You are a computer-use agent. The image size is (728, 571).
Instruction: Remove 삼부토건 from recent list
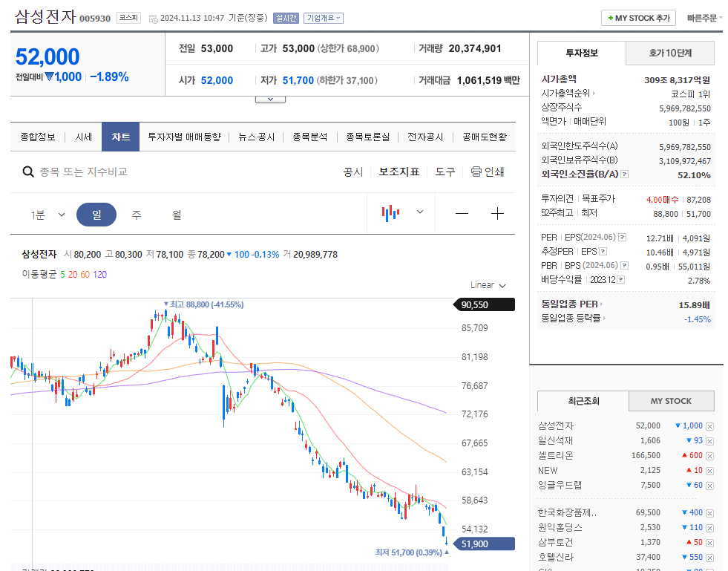tap(709, 543)
